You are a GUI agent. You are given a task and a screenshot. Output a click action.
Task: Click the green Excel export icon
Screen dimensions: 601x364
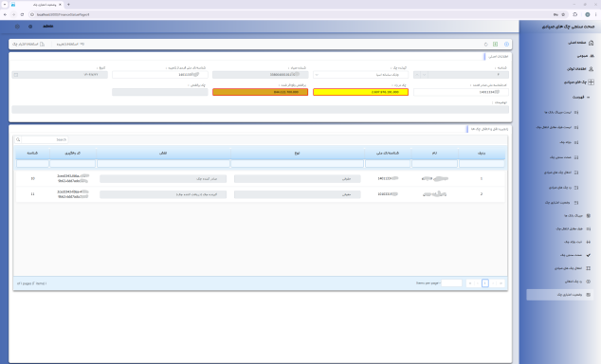495,45
